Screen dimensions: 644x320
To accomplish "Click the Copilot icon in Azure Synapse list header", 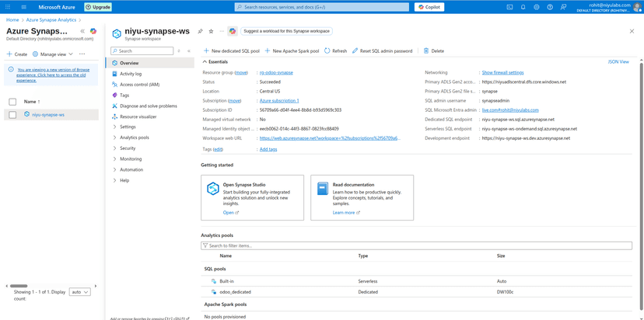I will 93,31.
